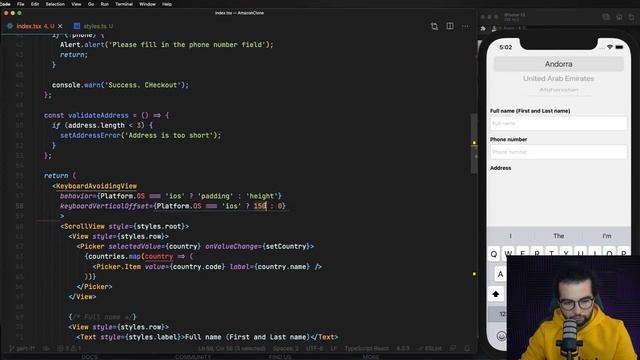
Task: Tap the keyboard suggestion "I"
Action: click(x=510, y=236)
